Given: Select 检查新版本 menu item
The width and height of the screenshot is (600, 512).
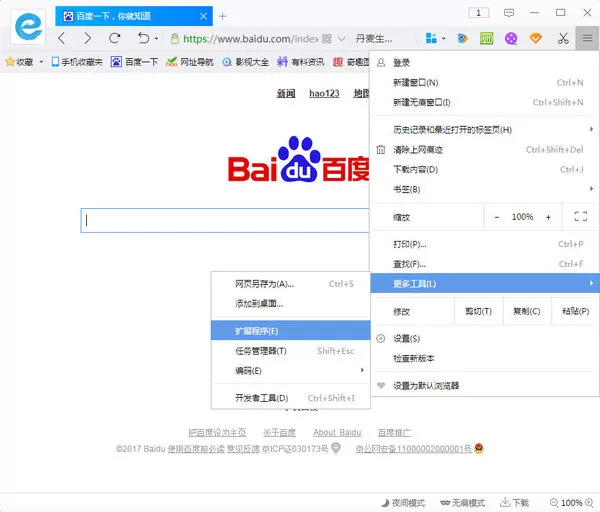Looking at the screenshot, I should click(x=484, y=359).
